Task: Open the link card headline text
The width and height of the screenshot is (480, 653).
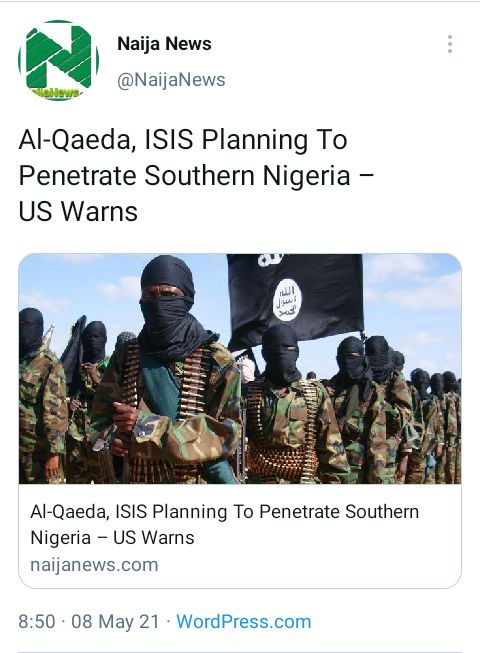Action: [x=224, y=524]
